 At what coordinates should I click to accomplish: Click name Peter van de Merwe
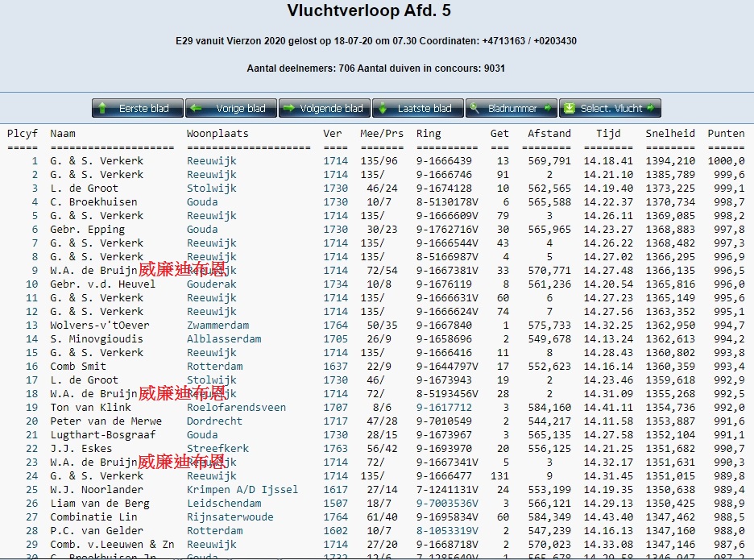(x=106, y=421)
